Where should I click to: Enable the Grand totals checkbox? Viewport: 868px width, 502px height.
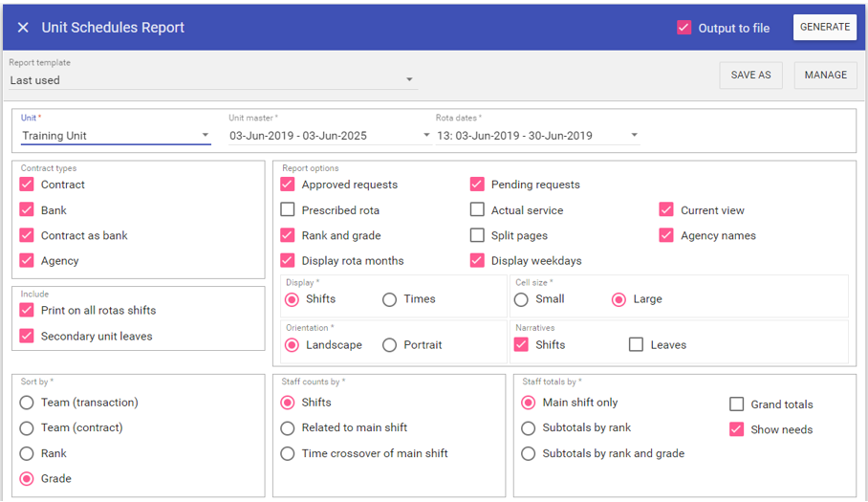tap(736, 404)
